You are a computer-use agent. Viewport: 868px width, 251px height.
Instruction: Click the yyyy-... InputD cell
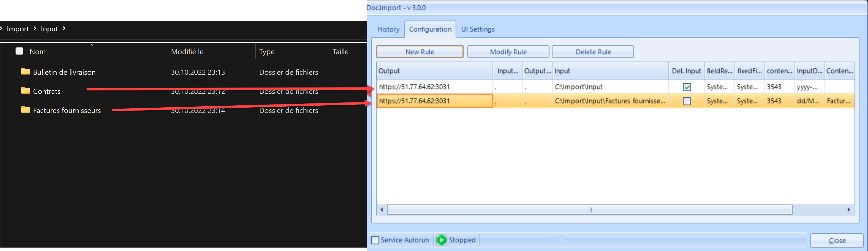(809, 87)
